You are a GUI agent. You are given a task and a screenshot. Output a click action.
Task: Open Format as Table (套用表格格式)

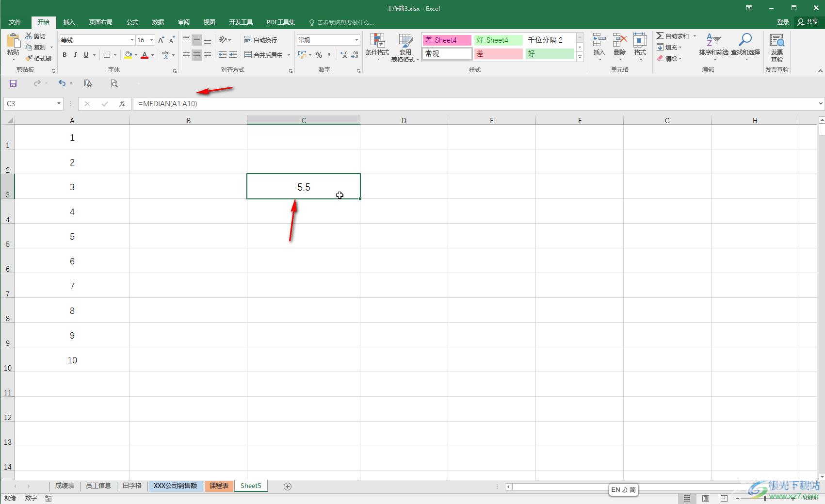pos(405,48)
